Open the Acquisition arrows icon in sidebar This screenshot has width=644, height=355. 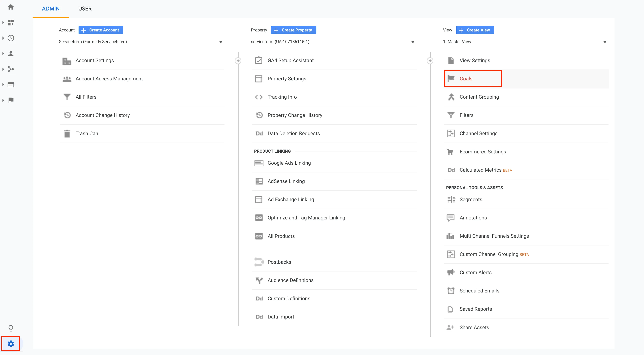tap(11, 69)
